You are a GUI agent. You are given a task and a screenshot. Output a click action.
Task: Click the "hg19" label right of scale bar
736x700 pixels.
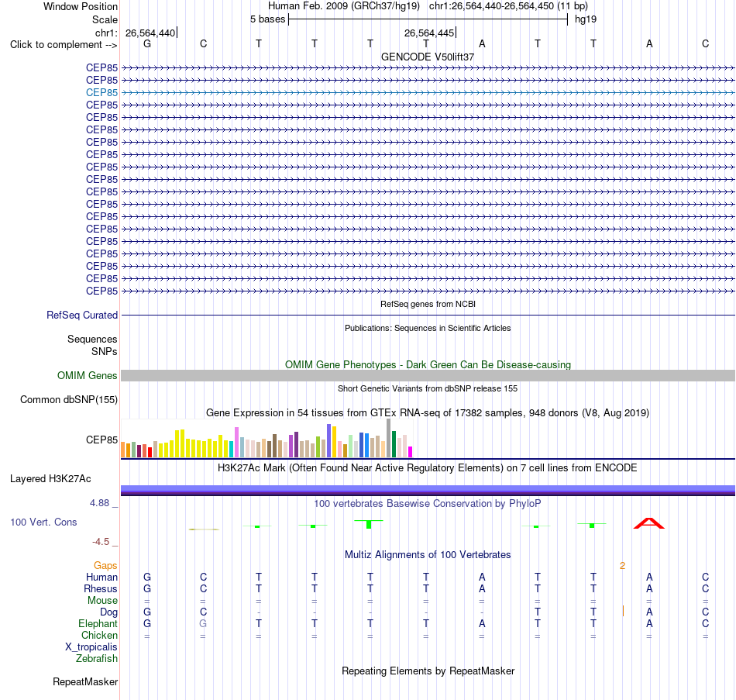point(586,19)
